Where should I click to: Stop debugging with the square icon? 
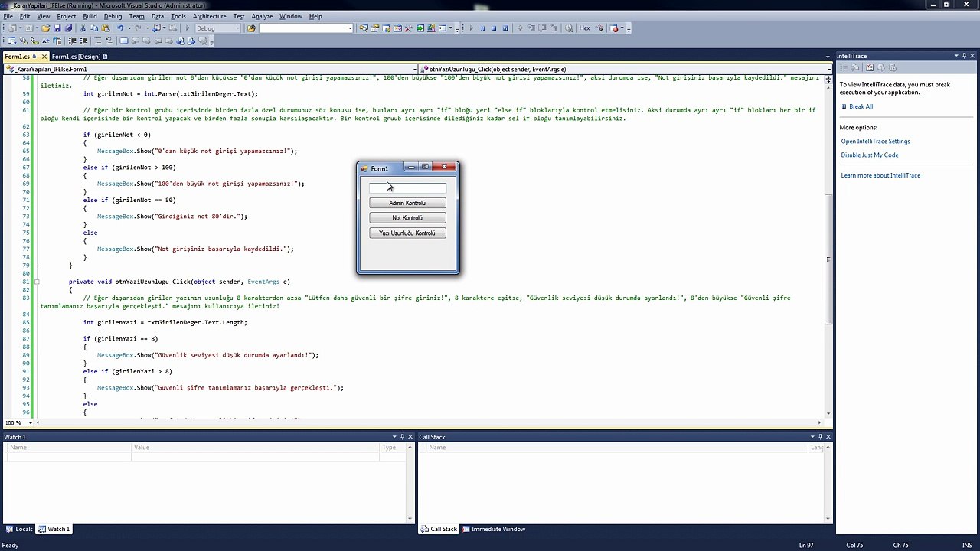click(x=494, y=28)
